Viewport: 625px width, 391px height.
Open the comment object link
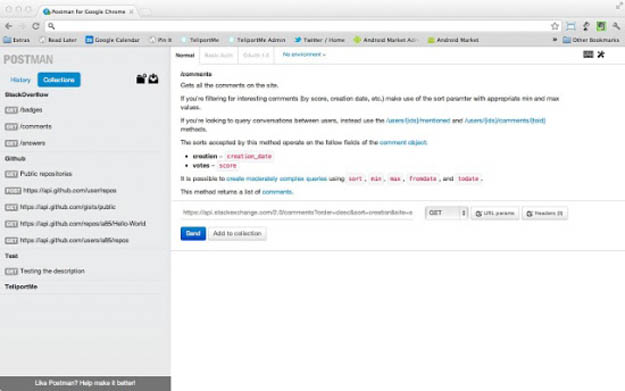(403, 142)
